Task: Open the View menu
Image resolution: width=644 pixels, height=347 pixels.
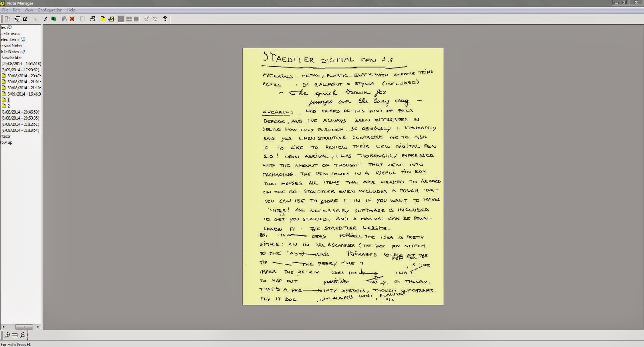Action: coord(29,10)
